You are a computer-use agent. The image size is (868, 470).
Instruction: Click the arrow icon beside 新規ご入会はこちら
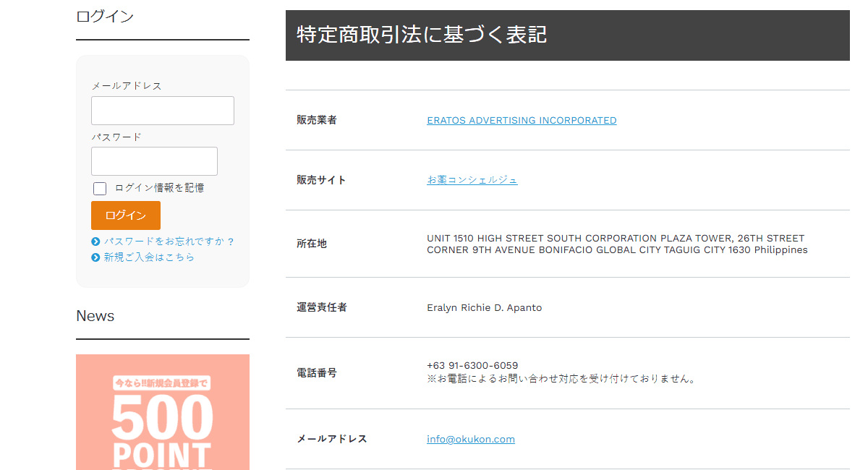click(x=95, y=257)
